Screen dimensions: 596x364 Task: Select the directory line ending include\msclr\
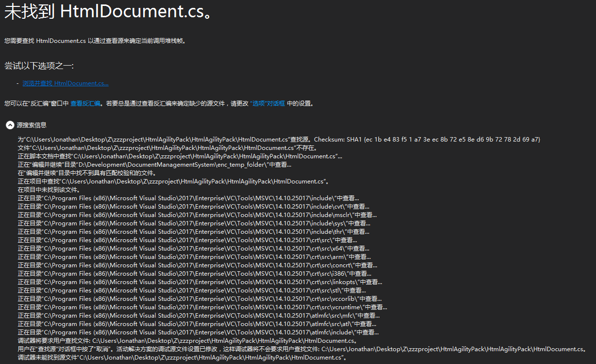click(198, 215)
